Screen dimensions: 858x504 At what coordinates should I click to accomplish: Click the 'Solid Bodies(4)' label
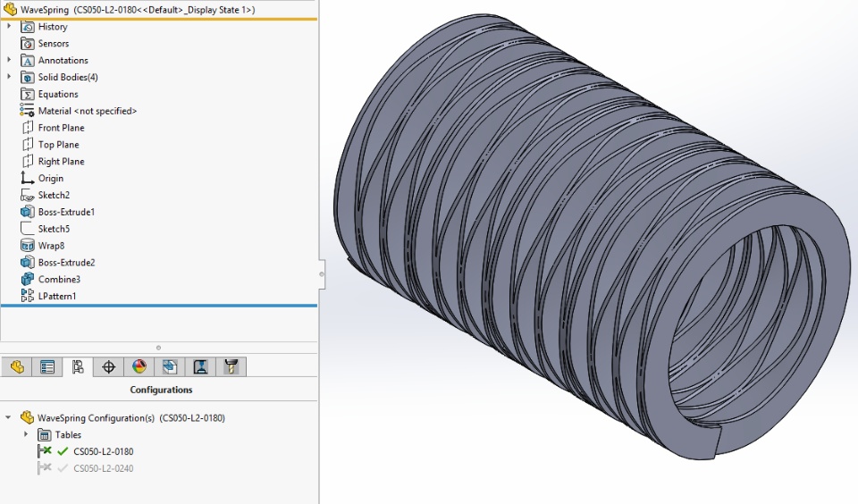68,77
